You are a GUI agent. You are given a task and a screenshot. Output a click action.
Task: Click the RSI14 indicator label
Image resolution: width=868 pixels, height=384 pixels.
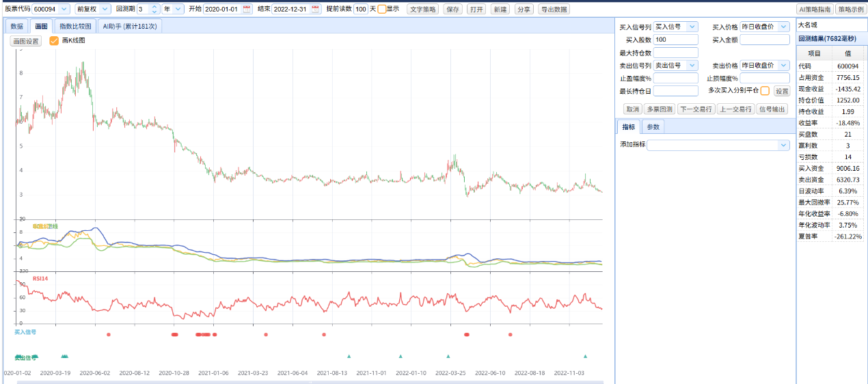[40, 279]
